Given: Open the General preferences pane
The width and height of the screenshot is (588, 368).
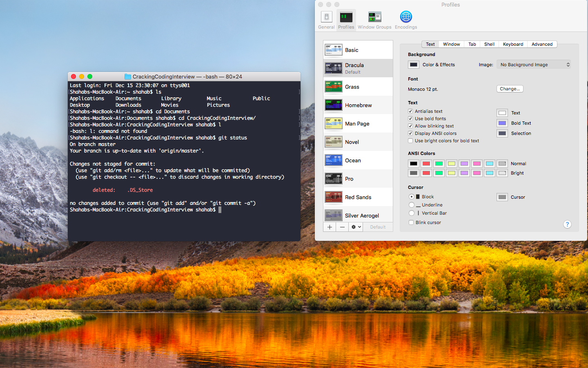Looking at the screenshot, I should coord(326,20).
